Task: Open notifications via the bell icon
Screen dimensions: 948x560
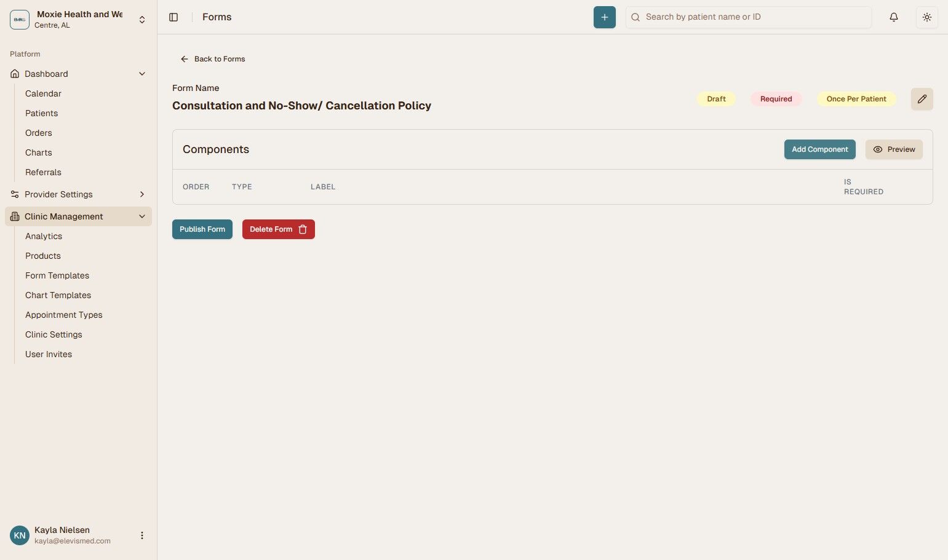Action: pyautogui.click(x=893, y=17)
